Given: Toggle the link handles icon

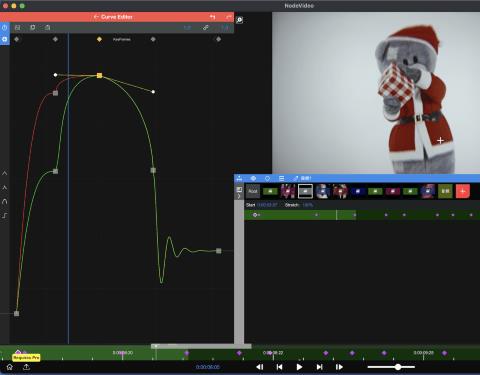Looking at the screenshot, I should [x=206, y=28].
